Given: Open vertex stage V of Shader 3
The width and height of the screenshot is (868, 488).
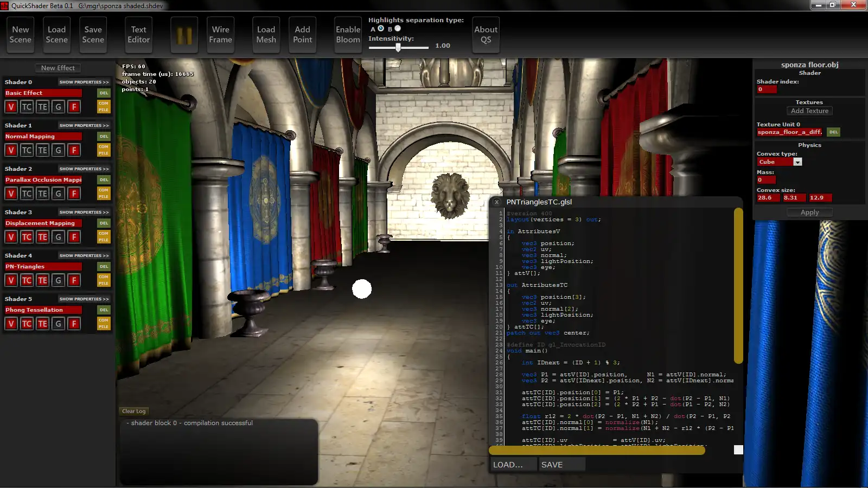Looking at the screenshot, I should [x=11, y=237].
